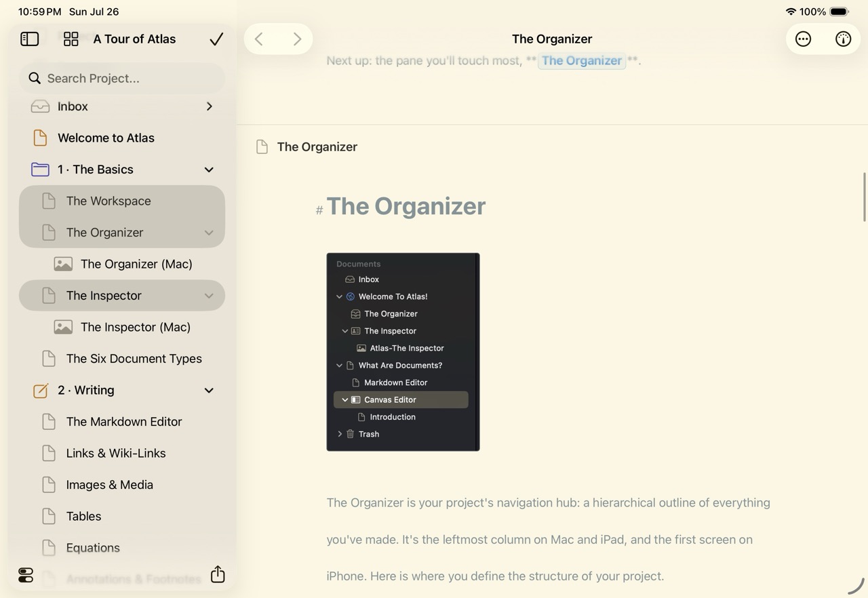
Task: Open the Tables document
Action: [122, 517]
